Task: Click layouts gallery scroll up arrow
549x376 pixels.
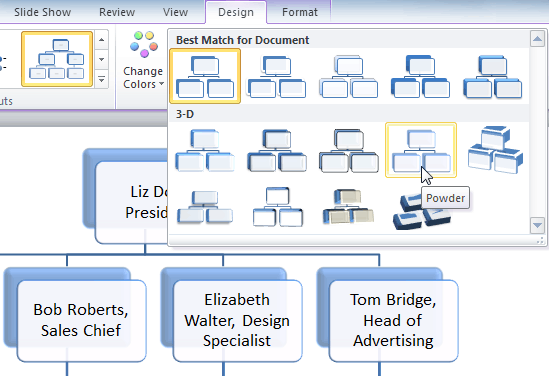Action: click(102, 40)
